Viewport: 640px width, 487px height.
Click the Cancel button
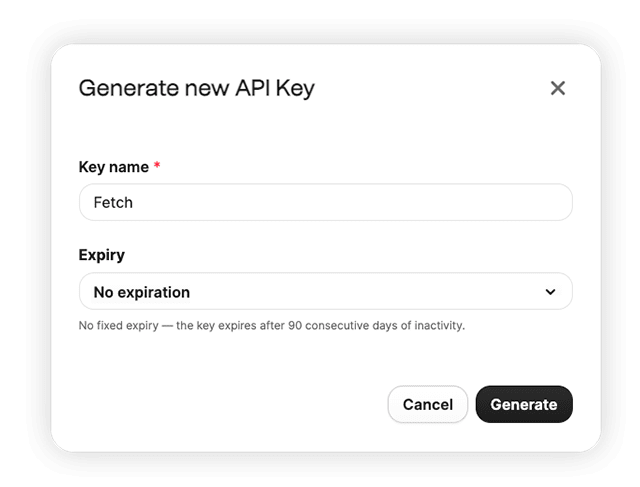coord(428,404)
